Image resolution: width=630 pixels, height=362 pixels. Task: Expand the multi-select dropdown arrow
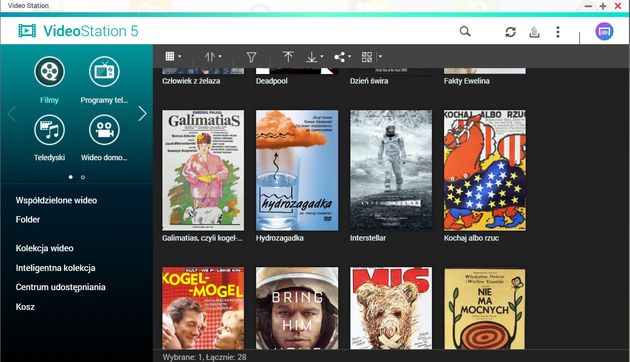380,57
